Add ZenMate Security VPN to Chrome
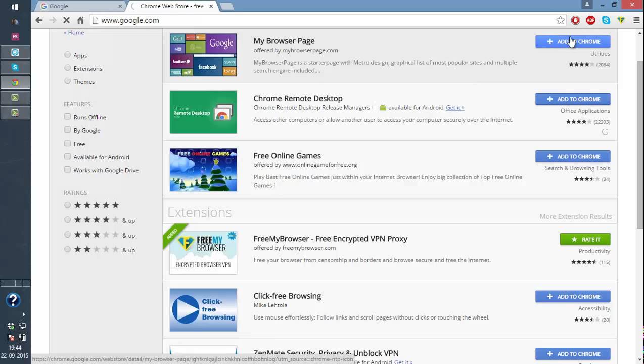The image size is (644, 364). (x=573, y=354)
